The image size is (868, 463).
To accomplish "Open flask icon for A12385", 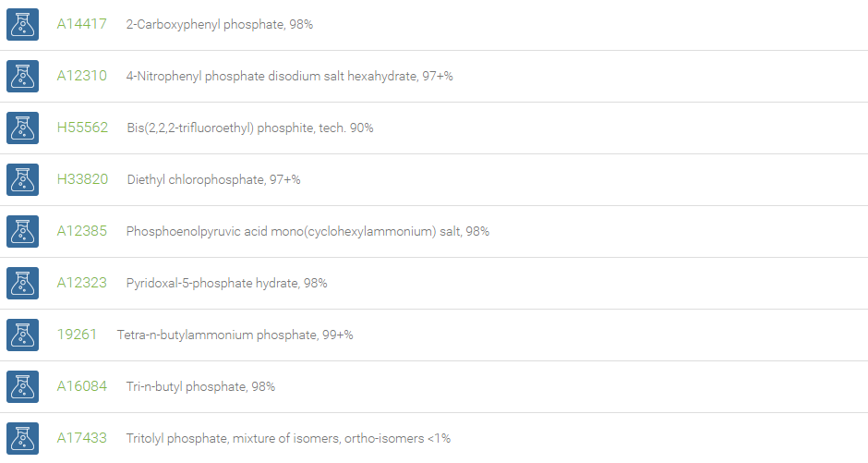I will [23, 231].
